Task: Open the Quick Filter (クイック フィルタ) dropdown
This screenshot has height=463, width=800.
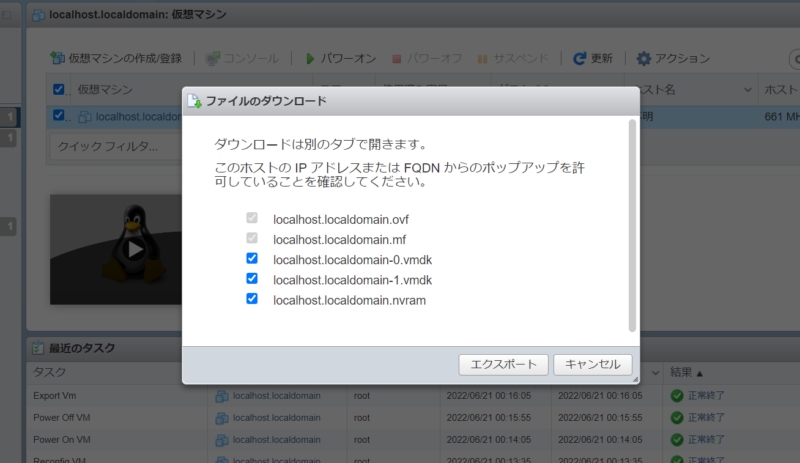Action: 110,146
